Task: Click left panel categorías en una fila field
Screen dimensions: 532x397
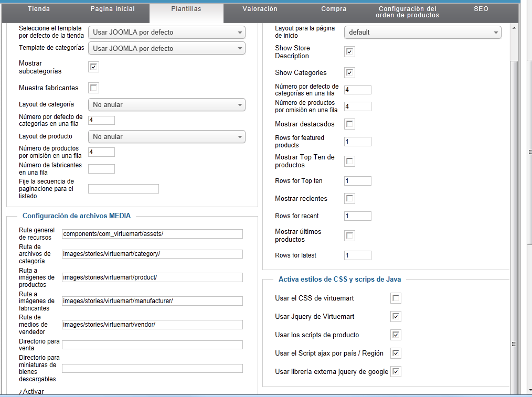Action: (101, 120)
